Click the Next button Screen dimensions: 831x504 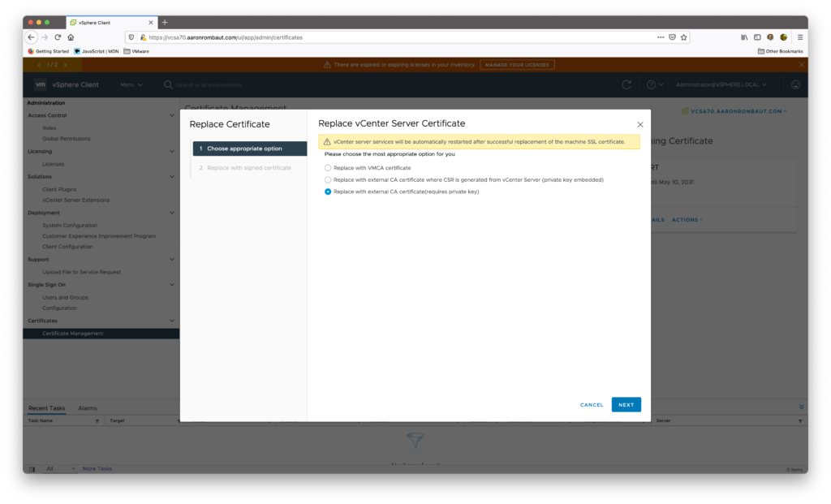point(626,404)
